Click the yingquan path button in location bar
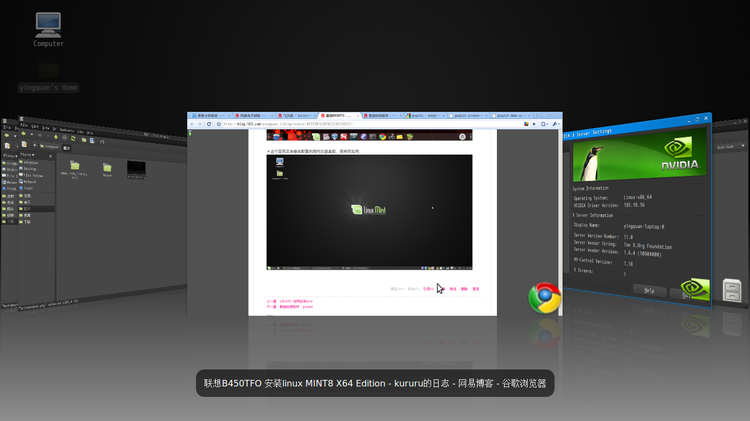Viewport: 750px width, 421px height. [x=50, y=146]
